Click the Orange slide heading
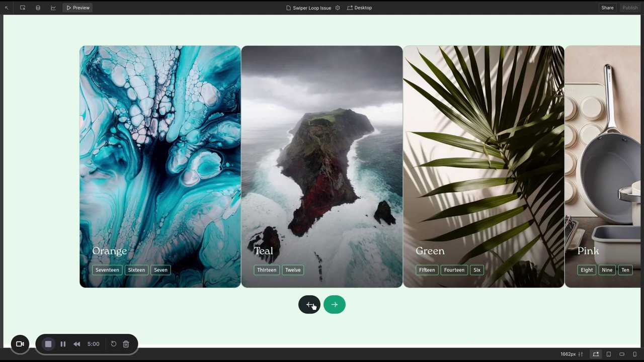644x362 pixels. tap(109, 251)
